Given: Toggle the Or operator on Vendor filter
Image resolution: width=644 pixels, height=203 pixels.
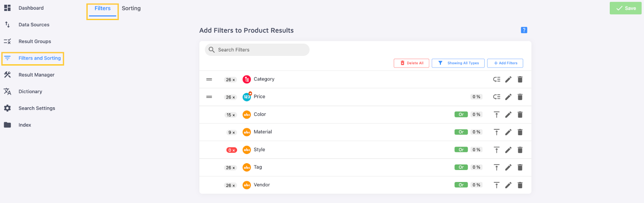Looking at the screenshot, I should click(461, 185).
